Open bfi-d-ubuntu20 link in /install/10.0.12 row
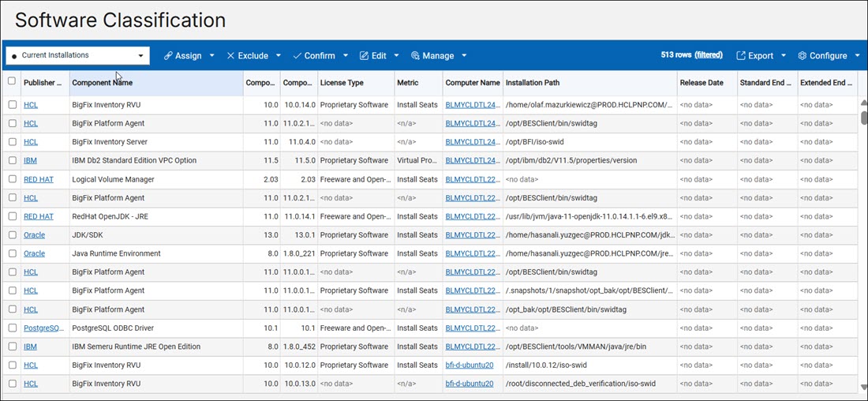 pyautogui.click(x=470, y=365)
